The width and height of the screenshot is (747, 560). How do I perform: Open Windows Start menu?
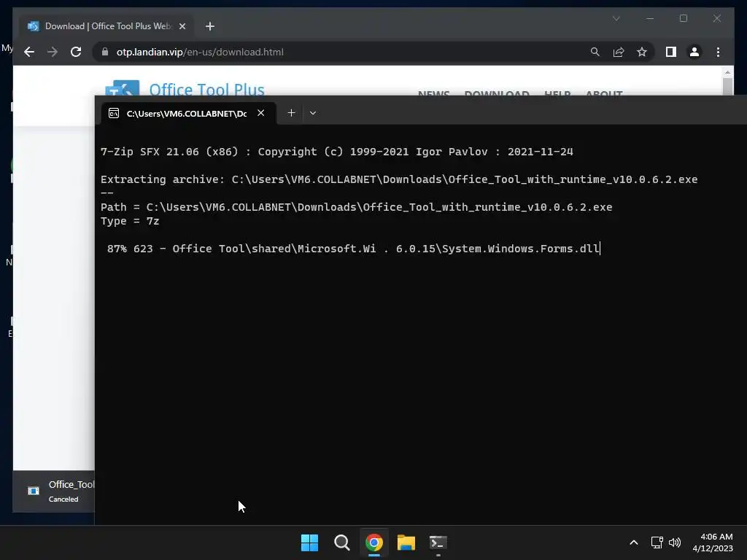pos(309,542)
